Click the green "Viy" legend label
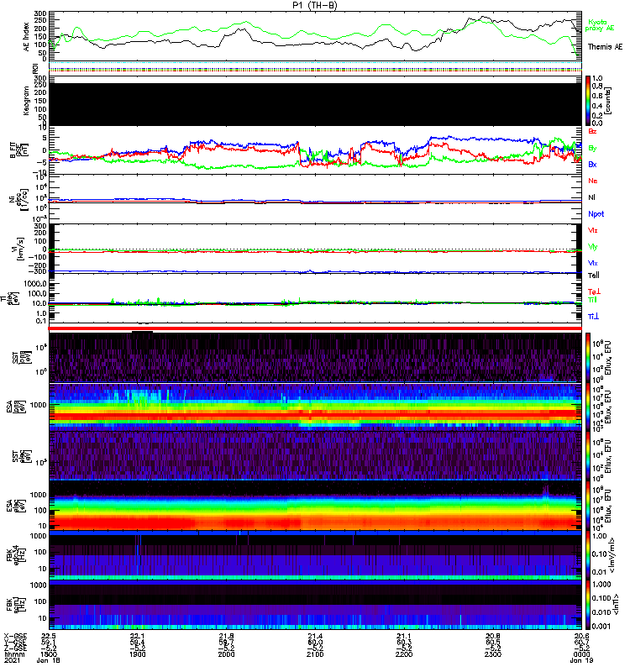Screen dimensions: 630x672 [592, 247]
